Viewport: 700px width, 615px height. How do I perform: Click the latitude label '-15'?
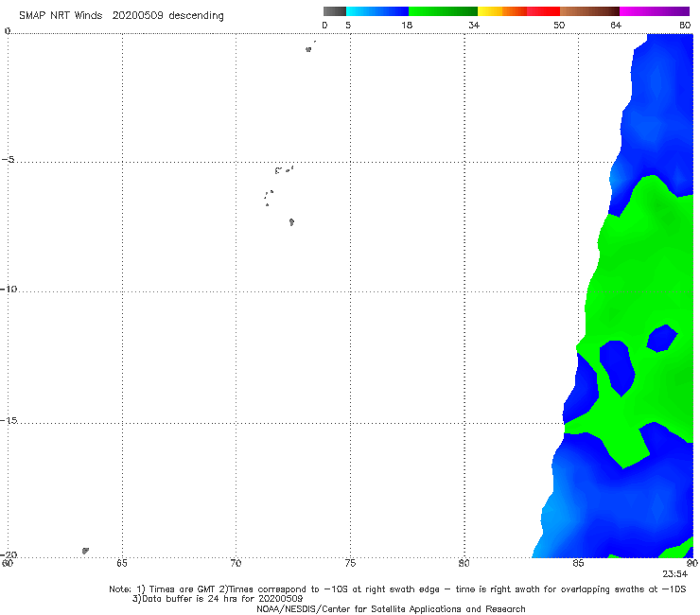point(9,420)
